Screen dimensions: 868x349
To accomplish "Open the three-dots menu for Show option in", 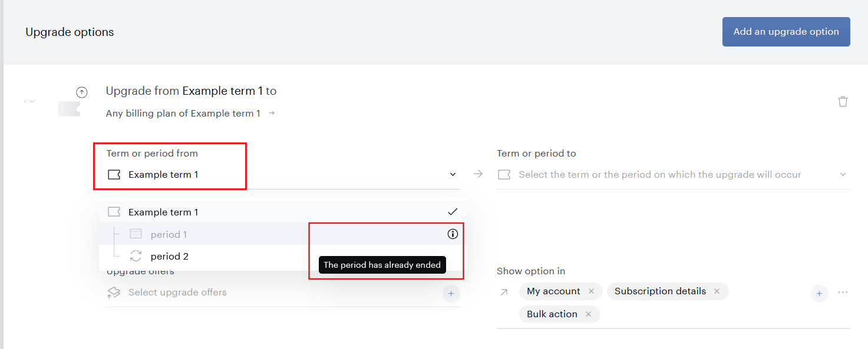I will point(843,293).
